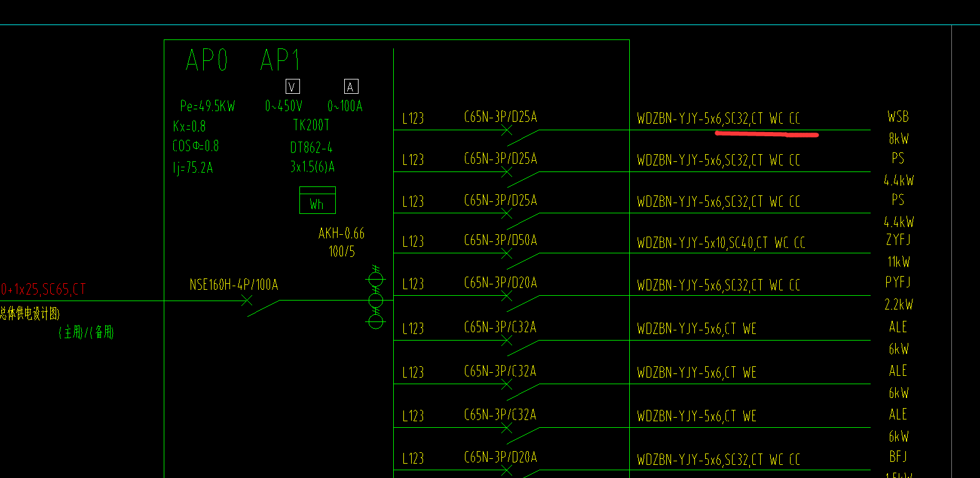Click the Kx=0.8 value

tap(189, 127)
